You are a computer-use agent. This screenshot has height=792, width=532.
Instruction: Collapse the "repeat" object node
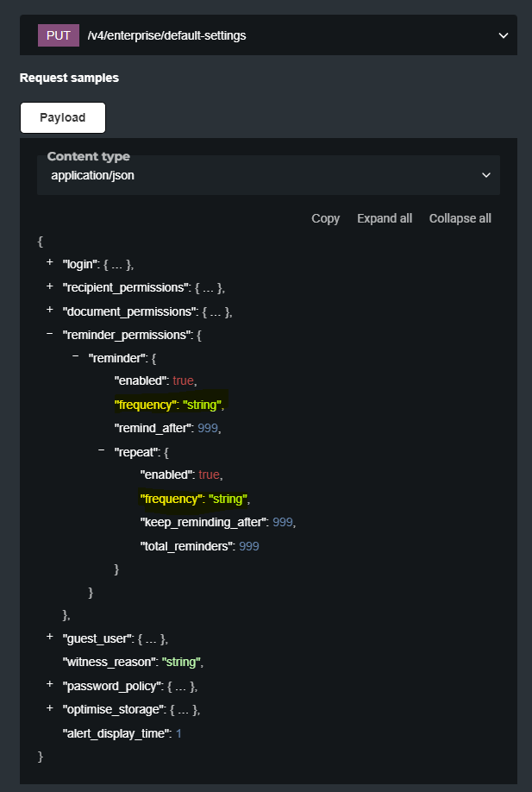pyautogui.click(x=102, y=450)
